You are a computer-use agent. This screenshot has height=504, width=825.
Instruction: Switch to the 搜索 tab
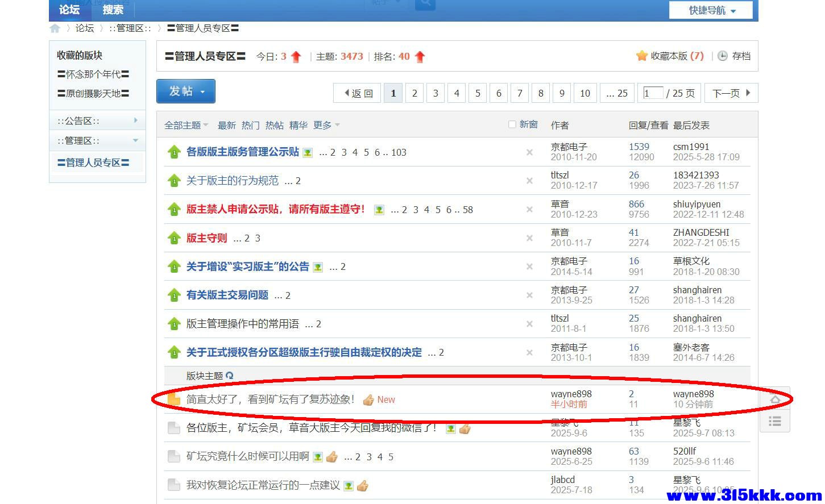pos(112,10)
